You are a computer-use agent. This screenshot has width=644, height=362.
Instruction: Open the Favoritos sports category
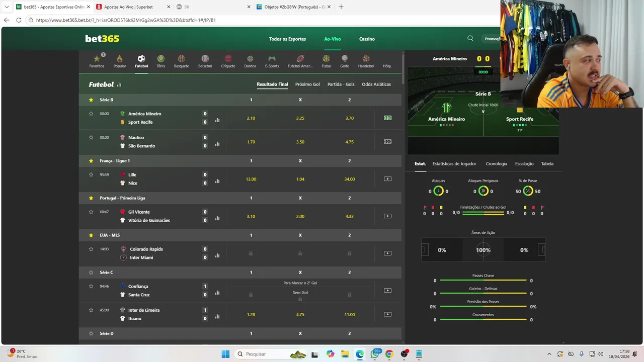[x=97, y=61]
